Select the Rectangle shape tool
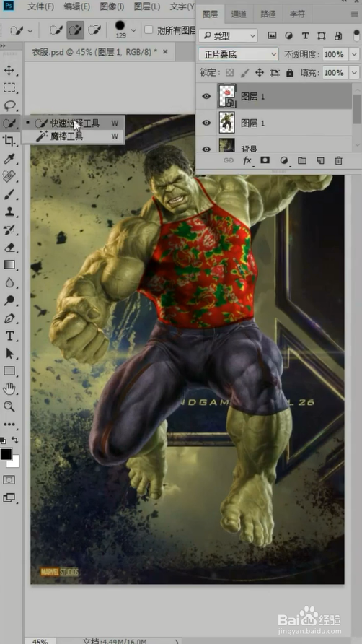This screenshot has width=362, height=644. pos(9,371)
